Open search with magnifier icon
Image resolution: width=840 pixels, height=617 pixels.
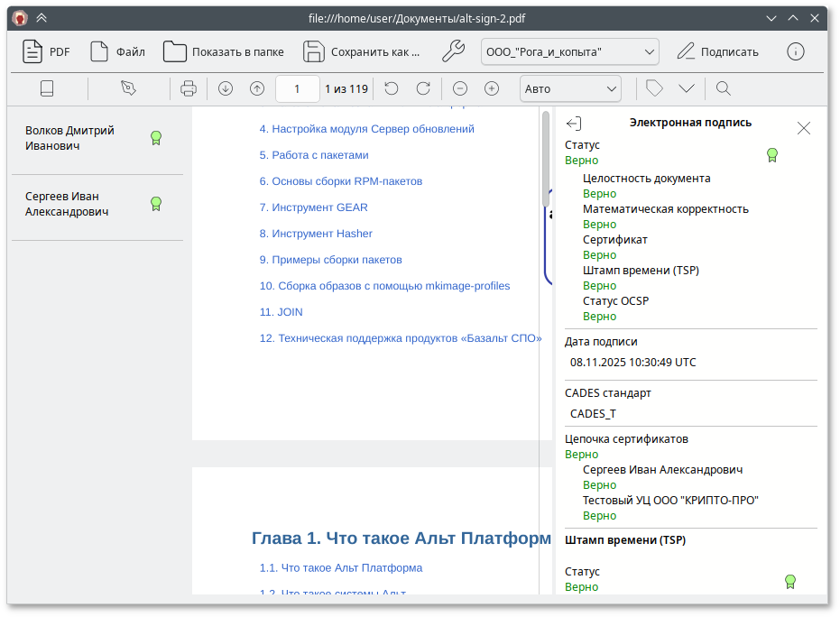[723, 88]
